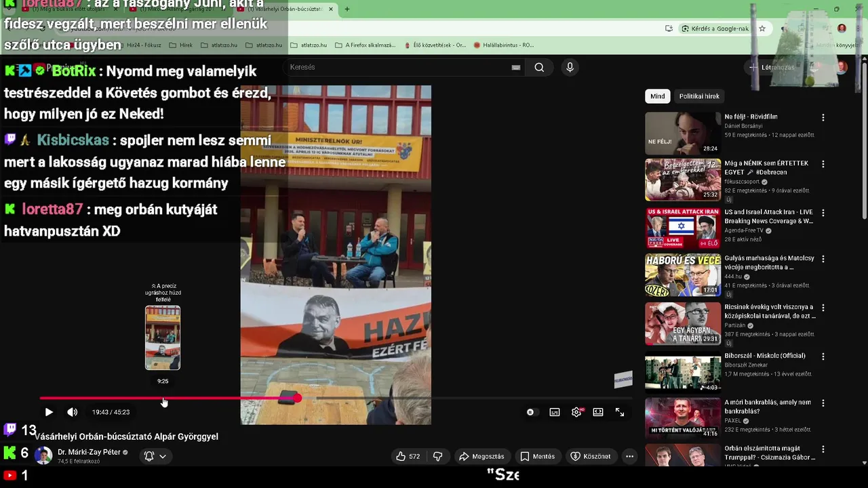Screen dimensions: 868x488
Task: Click the install app icon in the address bar
Action: pos(669,28)
